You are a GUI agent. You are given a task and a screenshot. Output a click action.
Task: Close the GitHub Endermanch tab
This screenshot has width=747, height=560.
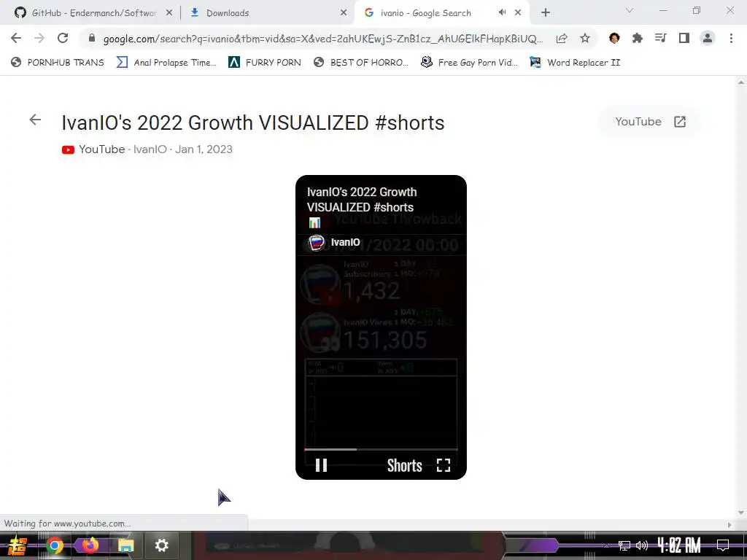click(169, 13)
